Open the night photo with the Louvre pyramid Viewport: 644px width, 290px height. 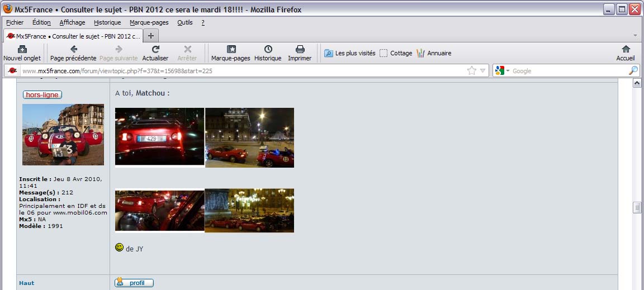[x=249, y=137]
